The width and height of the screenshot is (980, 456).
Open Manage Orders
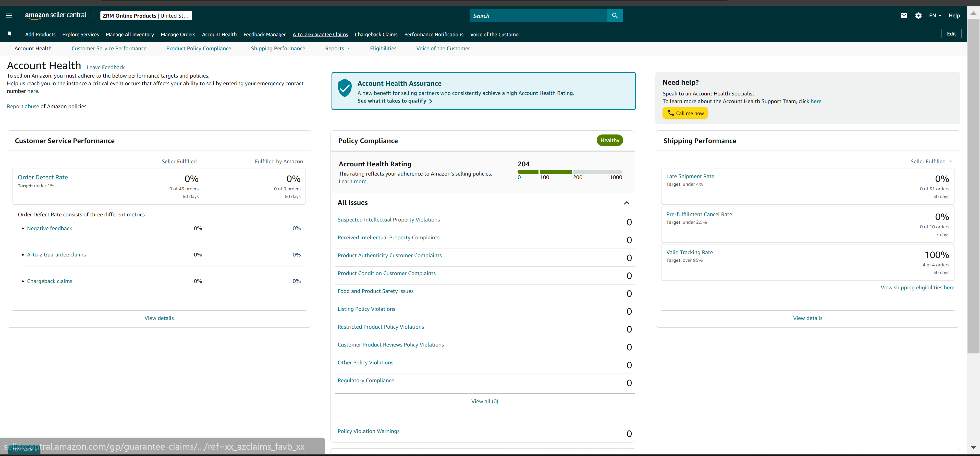point(178,34)
